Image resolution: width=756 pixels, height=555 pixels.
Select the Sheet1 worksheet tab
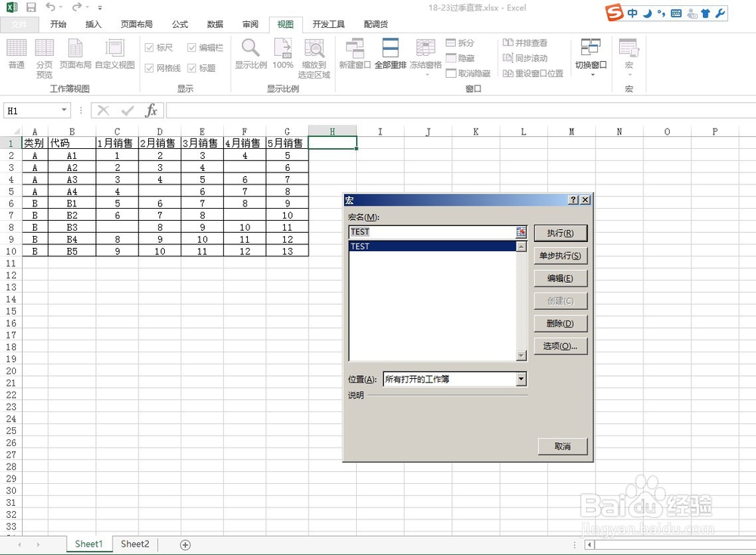(88, 544)
